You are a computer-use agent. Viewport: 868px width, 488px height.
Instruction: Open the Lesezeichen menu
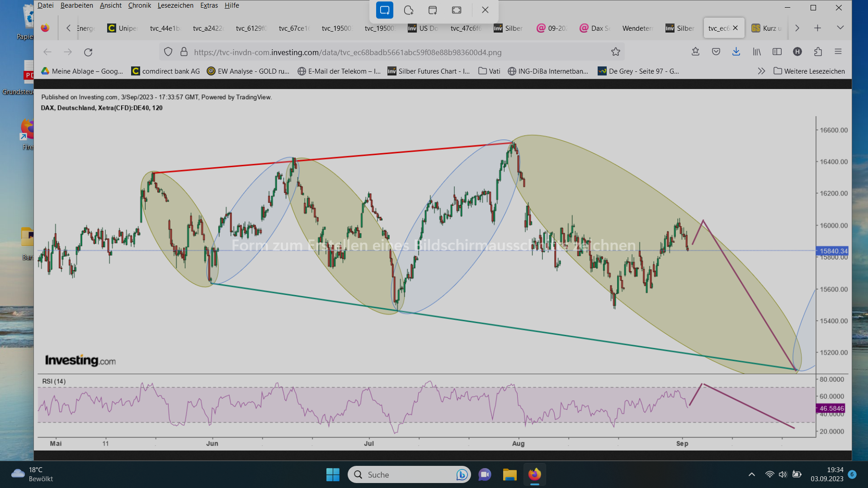[x=175, y=5]
